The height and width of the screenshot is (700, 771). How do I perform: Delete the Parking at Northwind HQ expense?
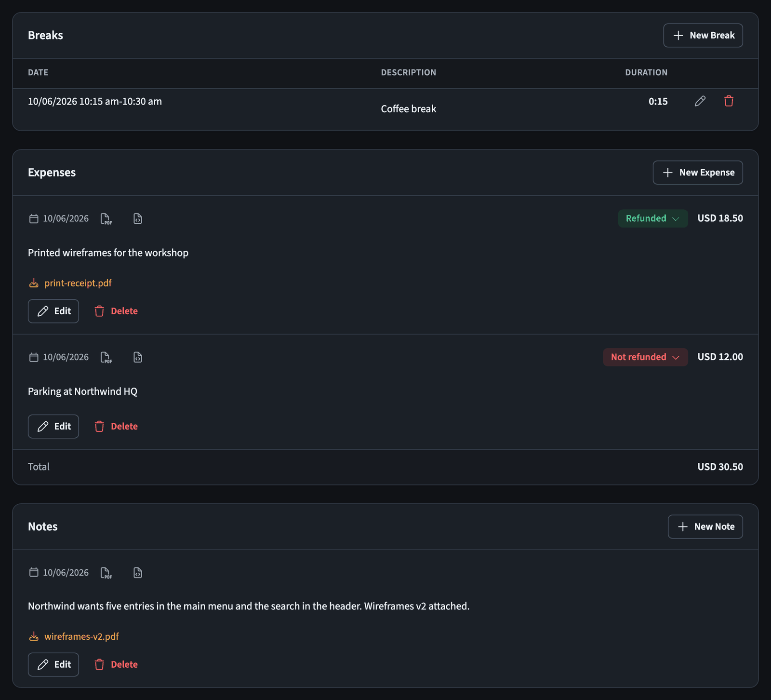pos(116,427)
